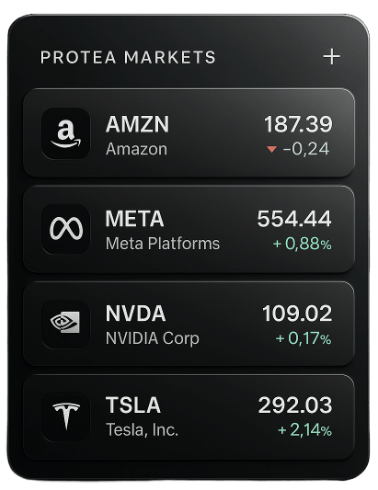
Task: Open the AMZN stock row
Action: tap(189, 133)
